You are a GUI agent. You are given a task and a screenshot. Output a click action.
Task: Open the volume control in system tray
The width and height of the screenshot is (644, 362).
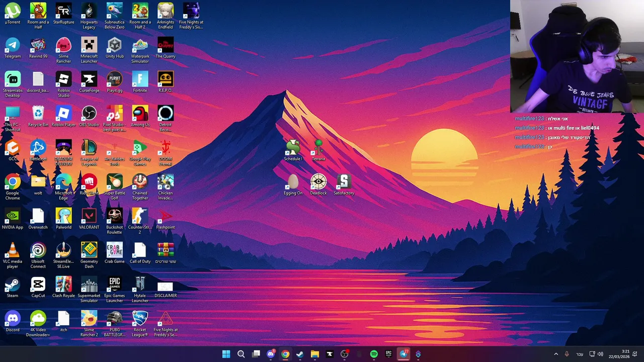[x=600, y=354]
